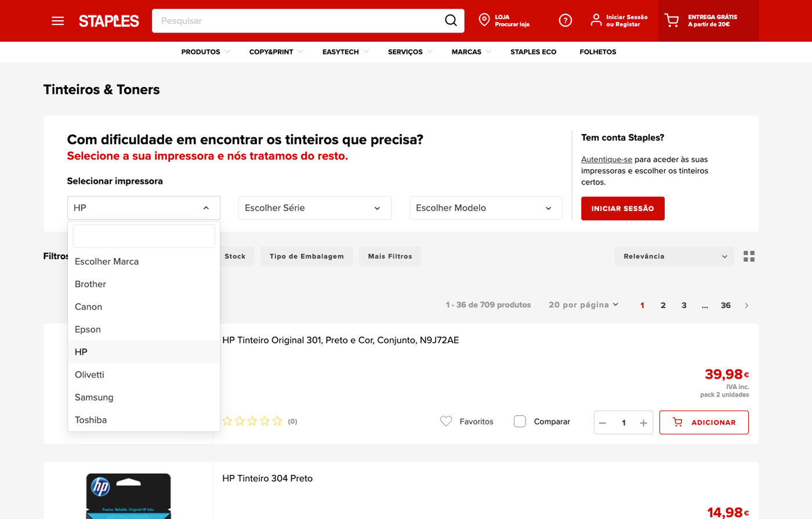Tick the Comparar checkbox
The width and height of the screenshot is (812, 519).
[520, 422]
